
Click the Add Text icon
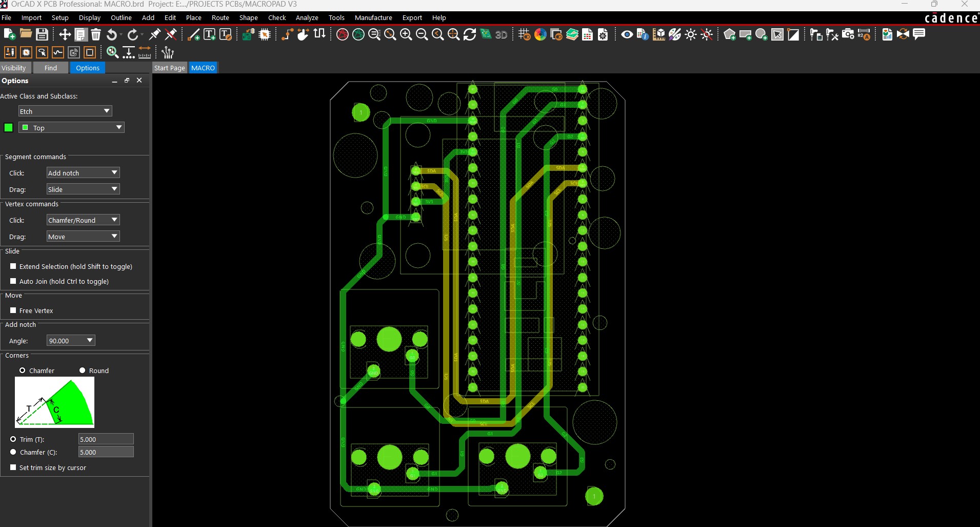(209, 34)
